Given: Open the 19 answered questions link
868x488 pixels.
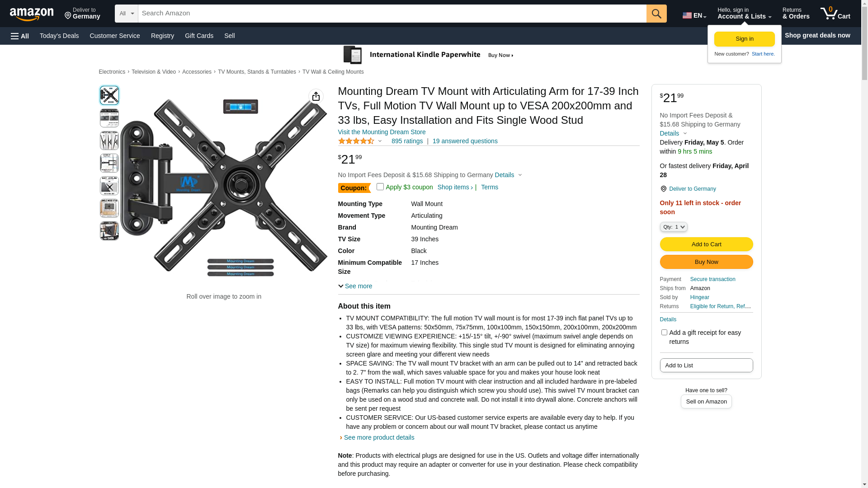Looking at the screenshot, I should click(x=465, y=141).
